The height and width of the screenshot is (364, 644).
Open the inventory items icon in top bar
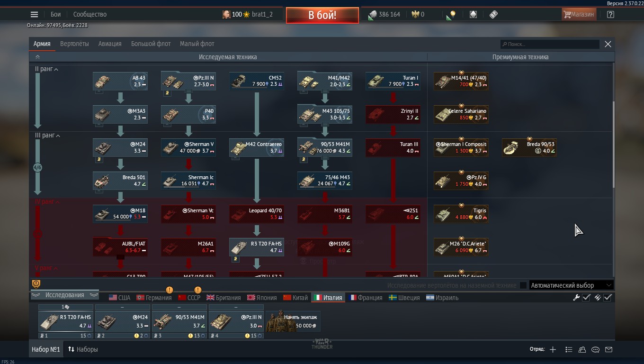[x=493, y=14]
